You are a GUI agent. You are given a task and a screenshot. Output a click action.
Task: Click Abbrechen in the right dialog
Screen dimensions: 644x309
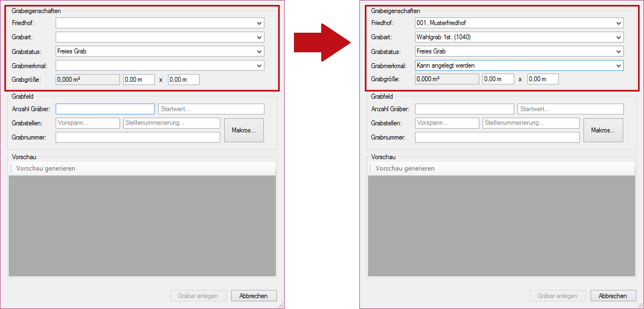tap(613, 296)
